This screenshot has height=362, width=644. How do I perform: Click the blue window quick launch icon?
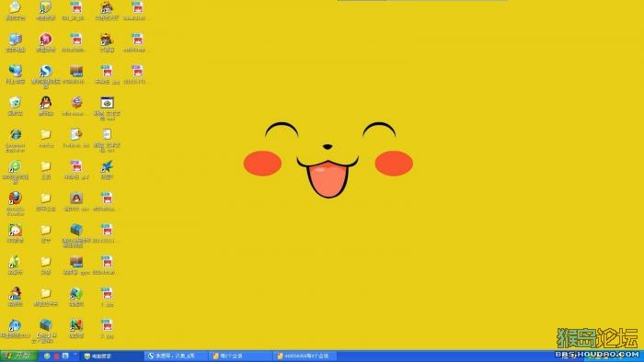(x=65, y=356)
